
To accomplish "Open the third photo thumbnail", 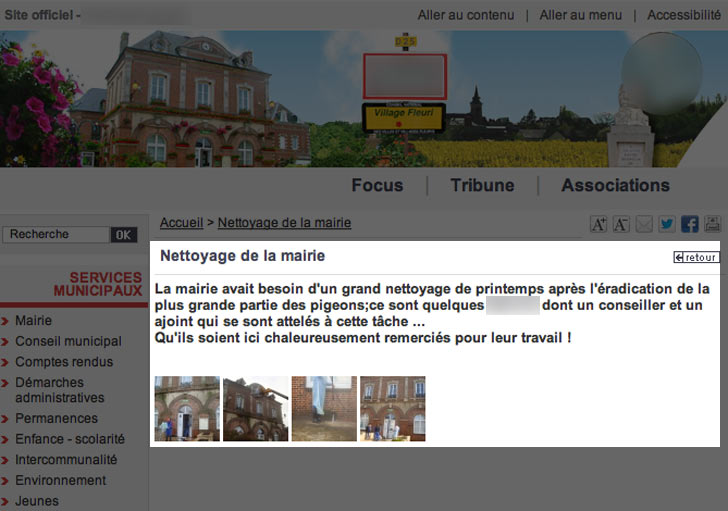I will [x=324, y=408].
